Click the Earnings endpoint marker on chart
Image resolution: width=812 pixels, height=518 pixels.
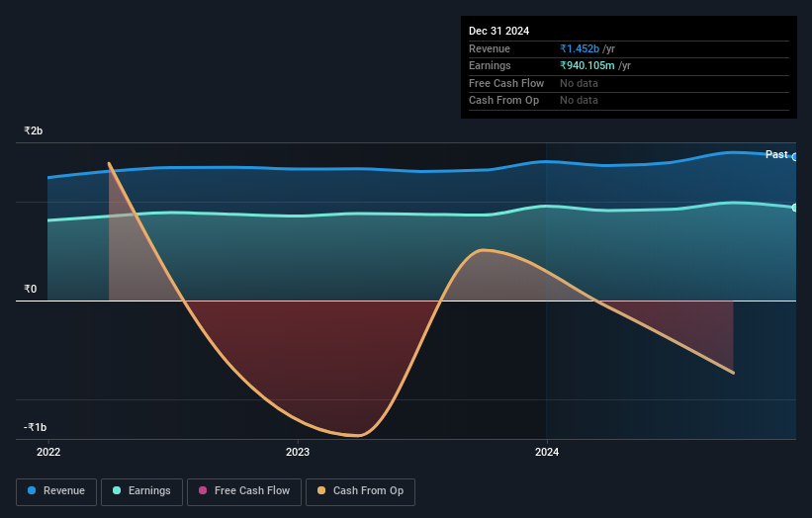point(795,208)
